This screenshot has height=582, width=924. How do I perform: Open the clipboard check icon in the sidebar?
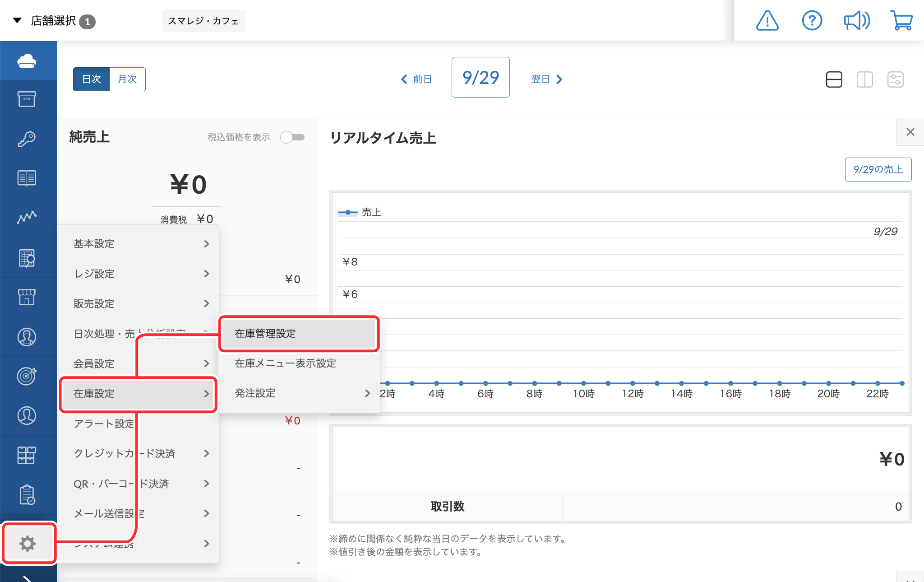click(27, 494)
